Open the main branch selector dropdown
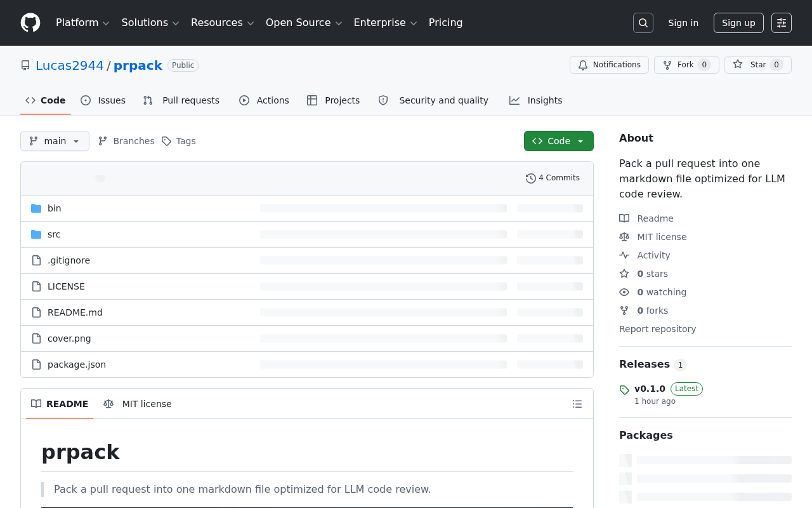812x508 pixels. 55,141
